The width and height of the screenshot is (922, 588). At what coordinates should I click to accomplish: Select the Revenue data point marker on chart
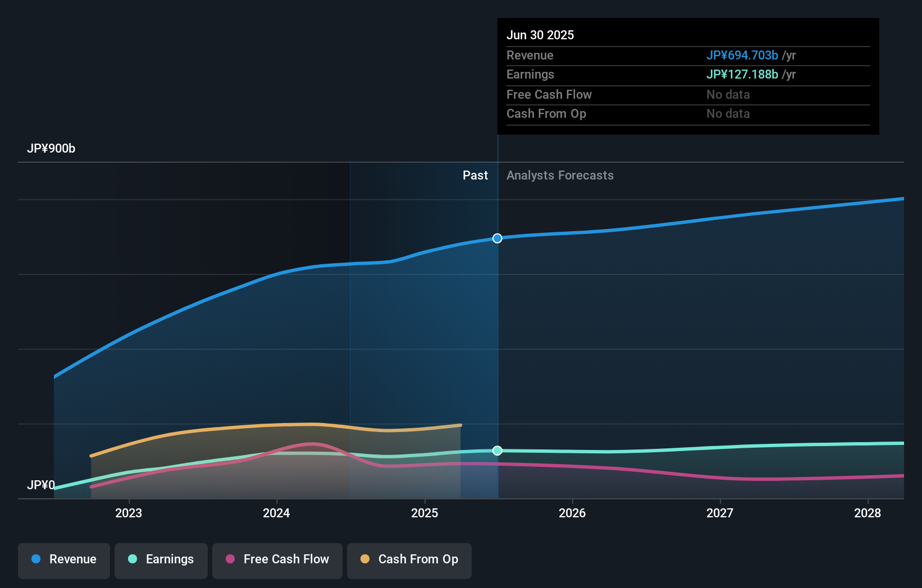[497, 238]
